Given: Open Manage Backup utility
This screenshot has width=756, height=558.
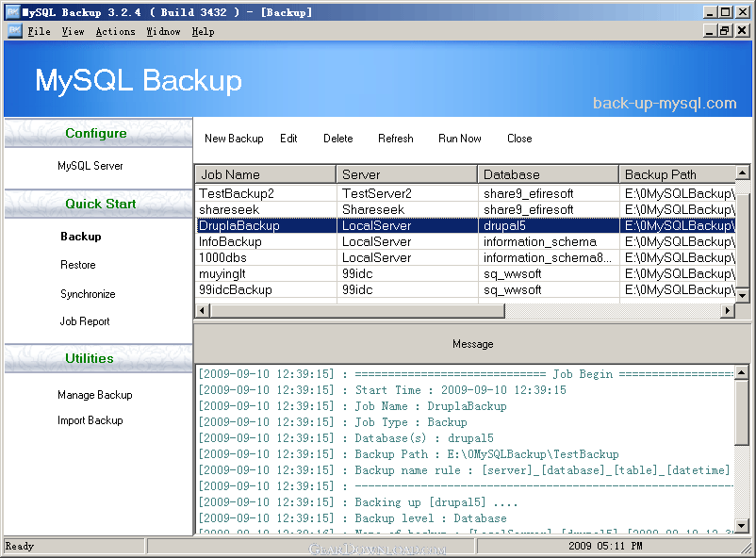Looking at the screenshot, I should click(x=94, y=395).
